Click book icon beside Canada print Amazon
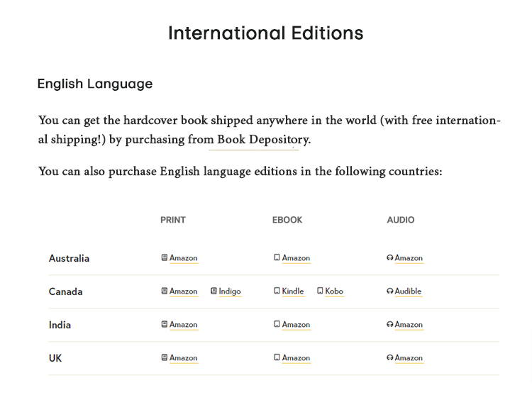The width and height of the screenshot is (532, 395). (165, 291)
